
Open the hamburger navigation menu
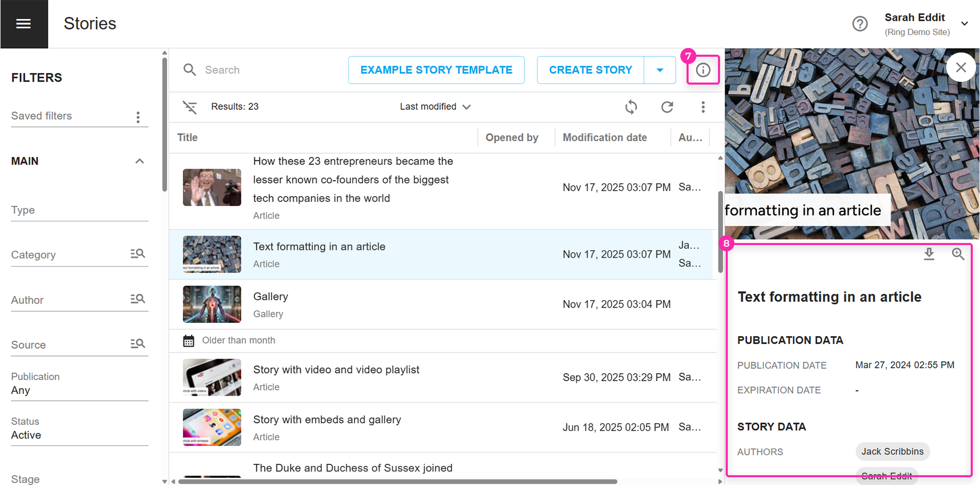click(x=24, y=24)
